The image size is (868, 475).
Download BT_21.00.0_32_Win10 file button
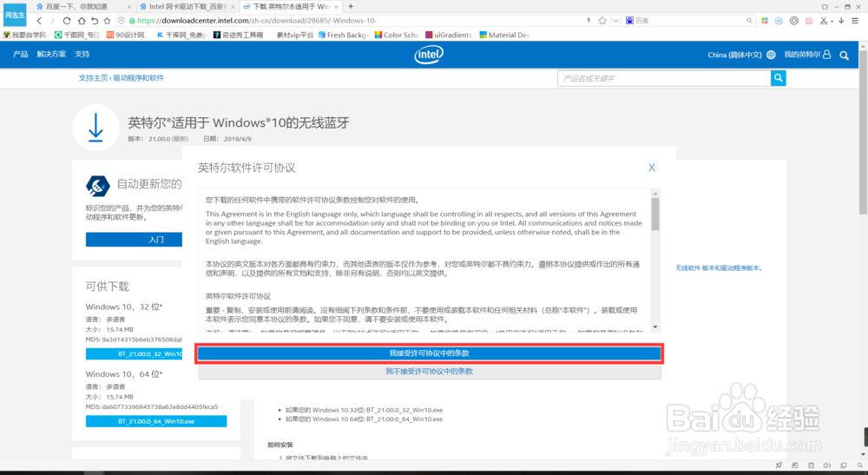tap(134, 353)
